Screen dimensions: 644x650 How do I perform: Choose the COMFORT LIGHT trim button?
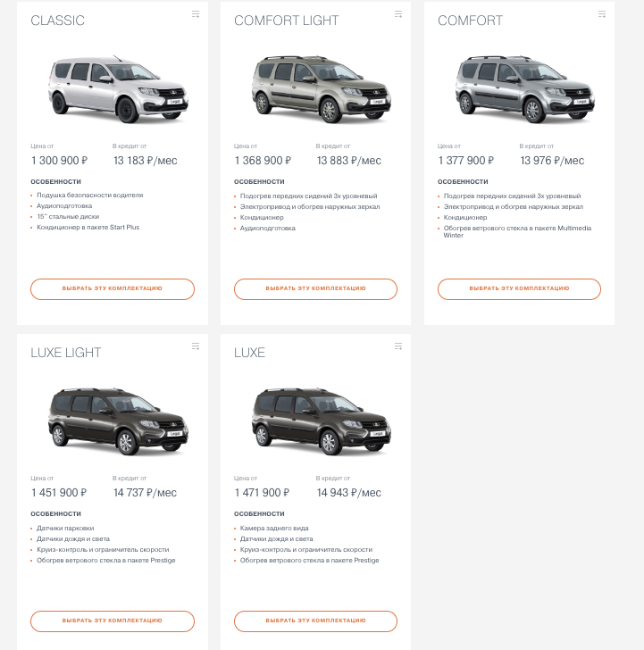coord(315,289)
